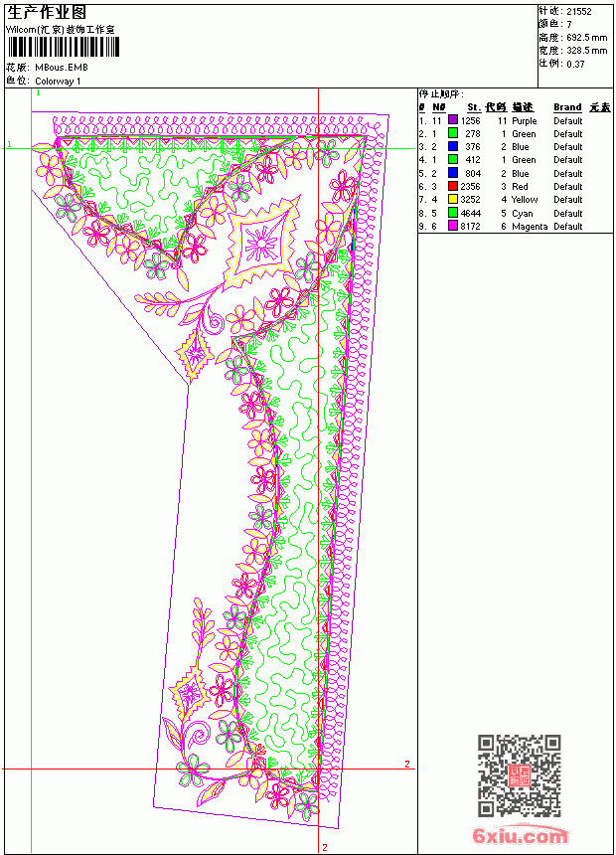Click the Colorway 1 label
Image resolution: width=616 pixels, height=855 pixels.
(58, 82)
